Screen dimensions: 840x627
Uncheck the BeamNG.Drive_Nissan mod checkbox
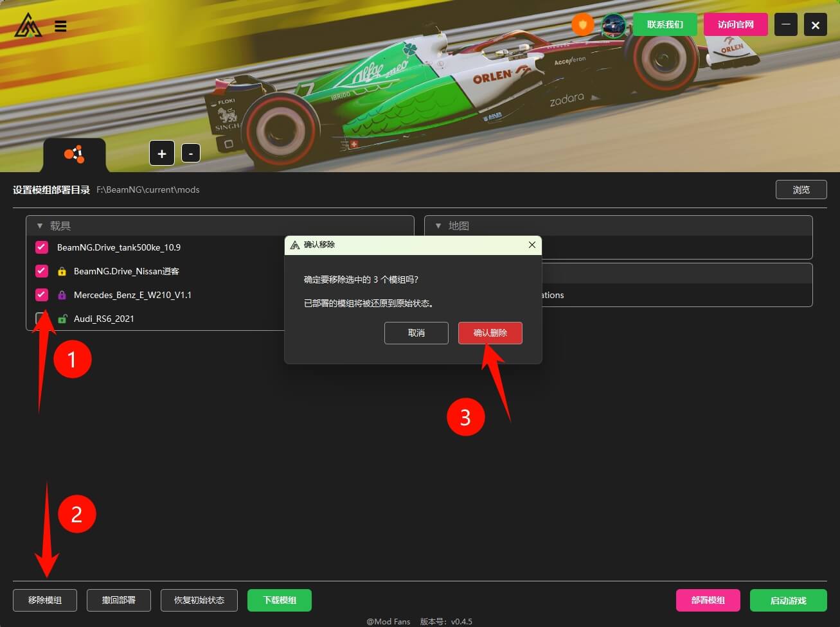(x=42, y=271)
